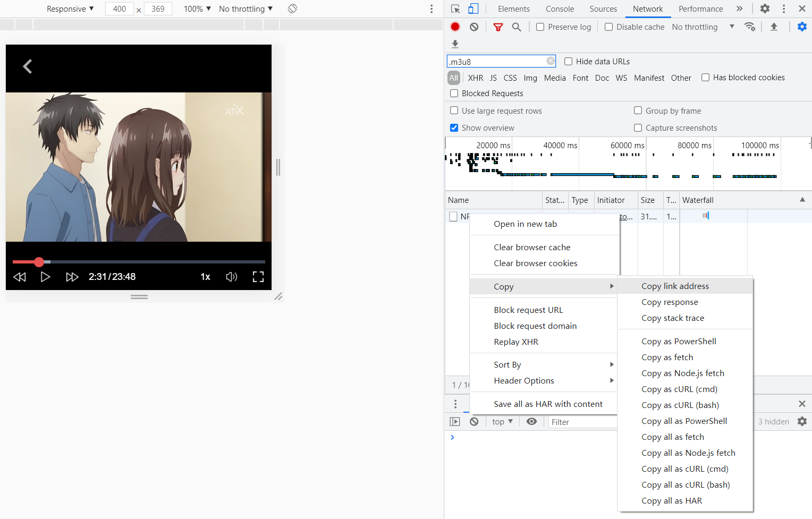Click the viewport width field 400
Viewport: 812px width, 519px height.
click(x=120, y=8)
